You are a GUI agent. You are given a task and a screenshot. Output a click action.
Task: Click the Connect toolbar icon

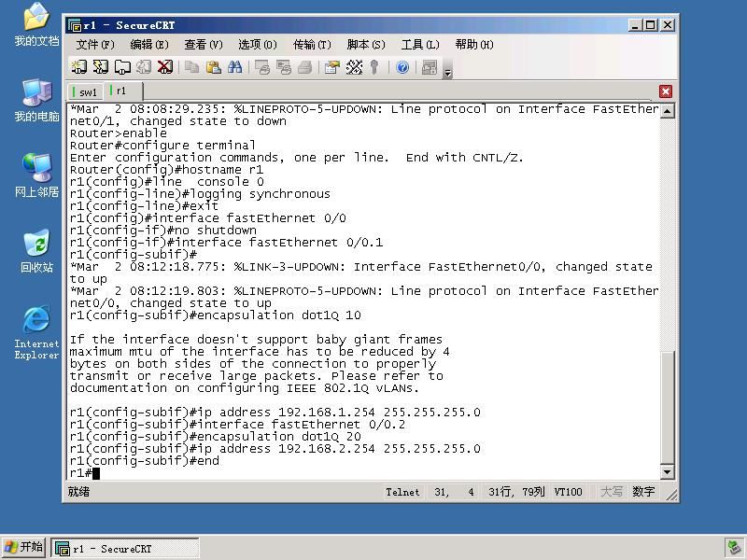tap(78, 67)
